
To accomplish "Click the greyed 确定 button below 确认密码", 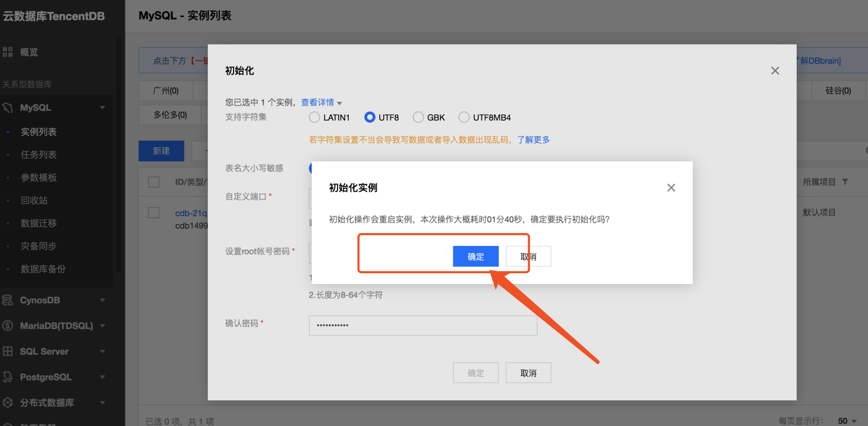I will 476,373.
